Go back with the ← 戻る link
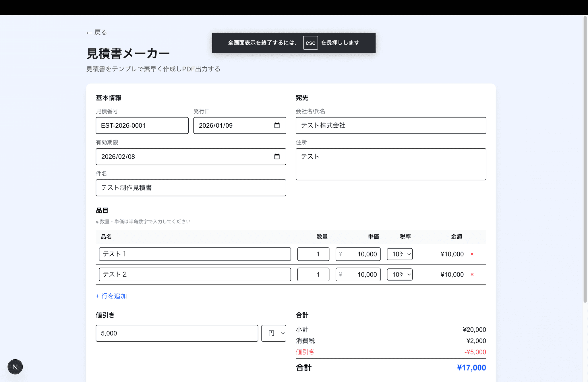 coord(96,32)
